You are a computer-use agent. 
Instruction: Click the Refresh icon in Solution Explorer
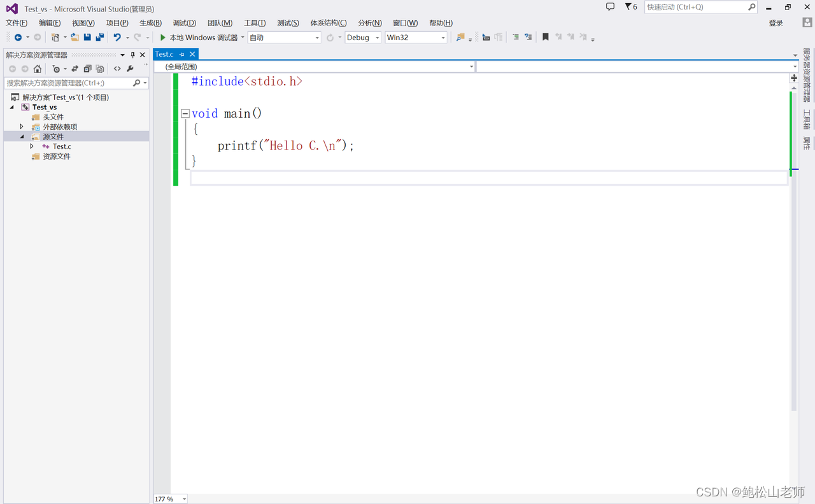[x=88, y=69]
